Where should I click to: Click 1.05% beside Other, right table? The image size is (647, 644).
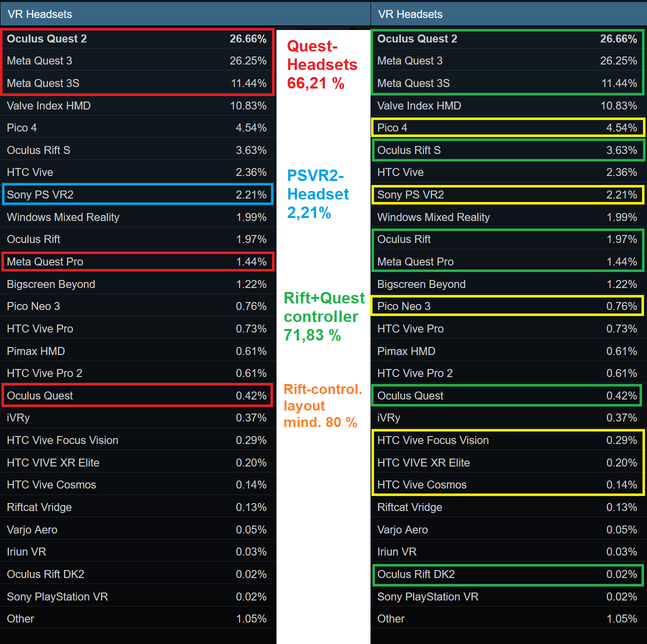(621, 619)
